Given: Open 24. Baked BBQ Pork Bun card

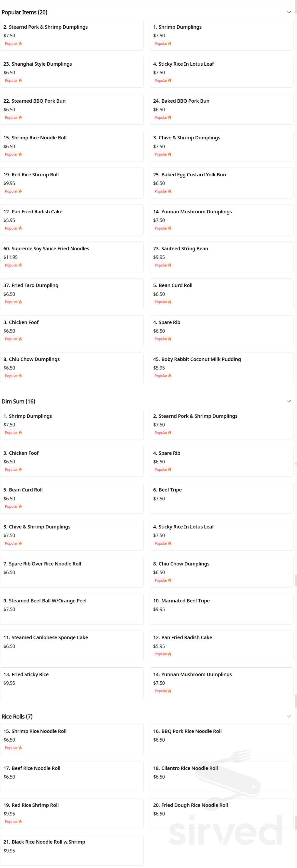Looking at the screenshot, I should (221, 109).
